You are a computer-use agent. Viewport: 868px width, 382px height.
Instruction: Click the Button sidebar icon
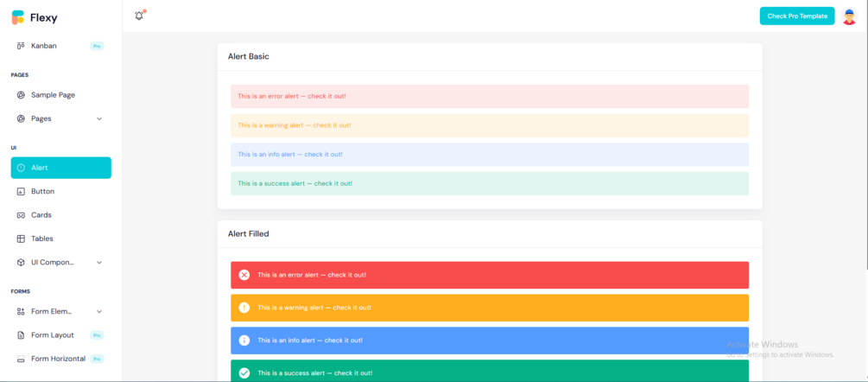[21, 192]
